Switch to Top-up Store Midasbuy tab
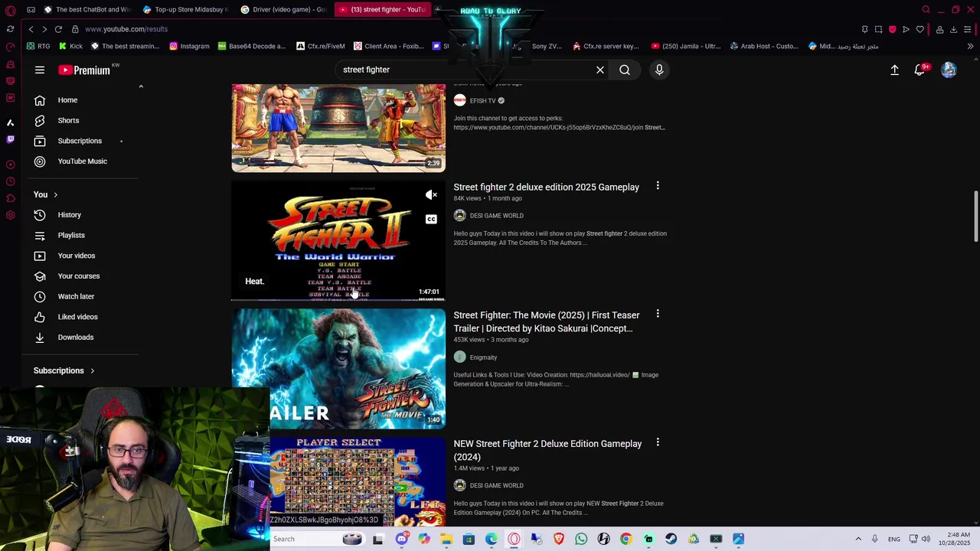980x551 pixels. (x=188, y=9)
